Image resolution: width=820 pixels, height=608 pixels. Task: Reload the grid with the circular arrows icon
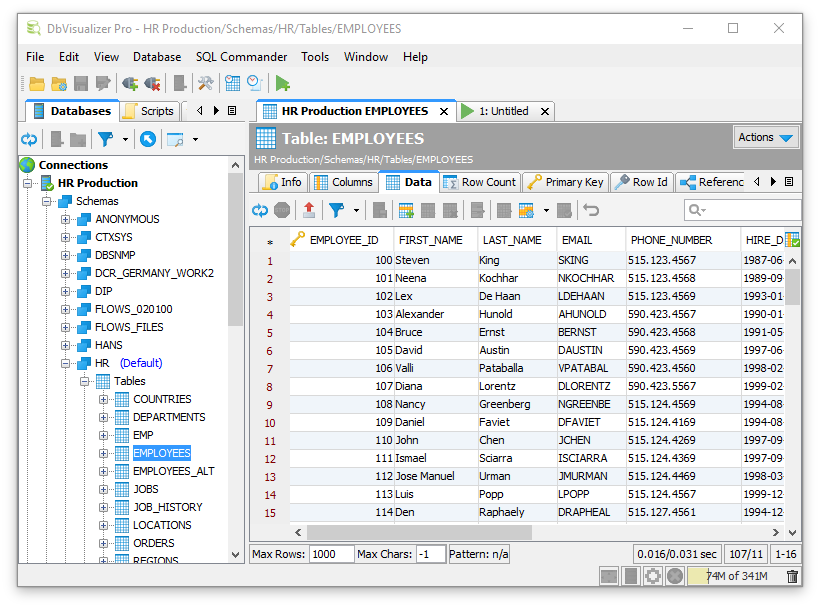click(260, 210)
